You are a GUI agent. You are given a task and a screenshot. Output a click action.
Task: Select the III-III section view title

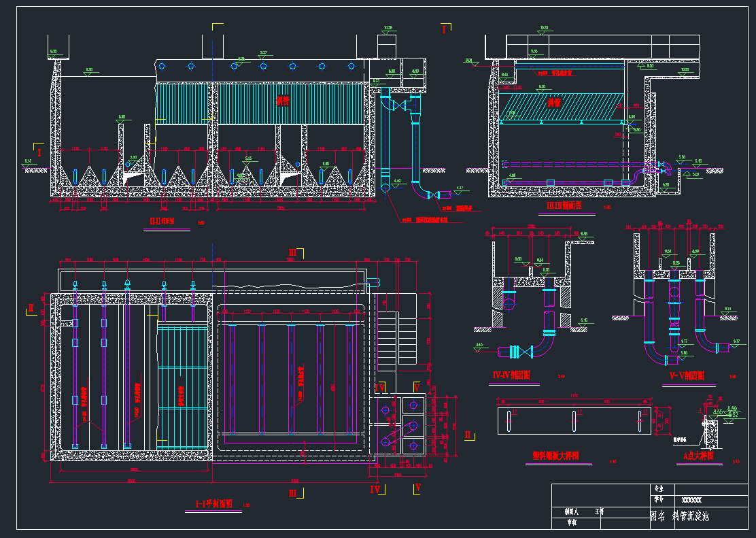564,204
